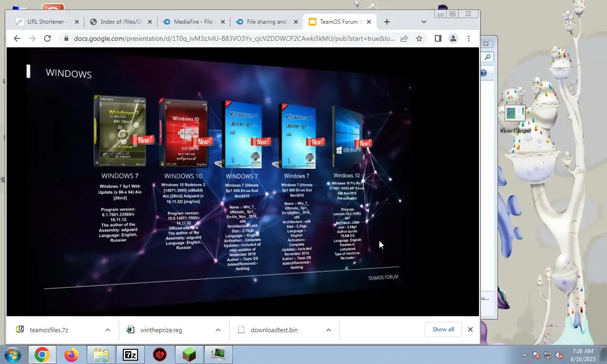Click the Start button on the taskbar
Image resolution: width=607 pixels, height=364 pixels.
[13, 355]
